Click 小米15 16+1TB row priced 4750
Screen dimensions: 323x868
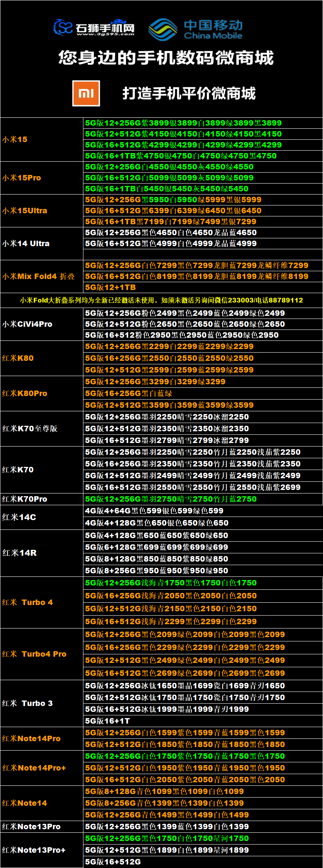click(203, 156)
